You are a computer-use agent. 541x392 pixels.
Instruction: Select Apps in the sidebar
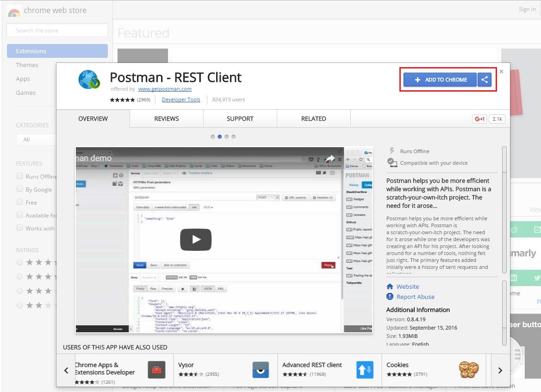(x=23, y=79)
